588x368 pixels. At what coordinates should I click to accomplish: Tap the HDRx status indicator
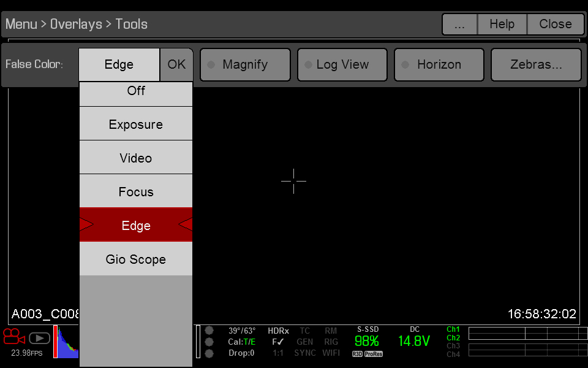278,331
